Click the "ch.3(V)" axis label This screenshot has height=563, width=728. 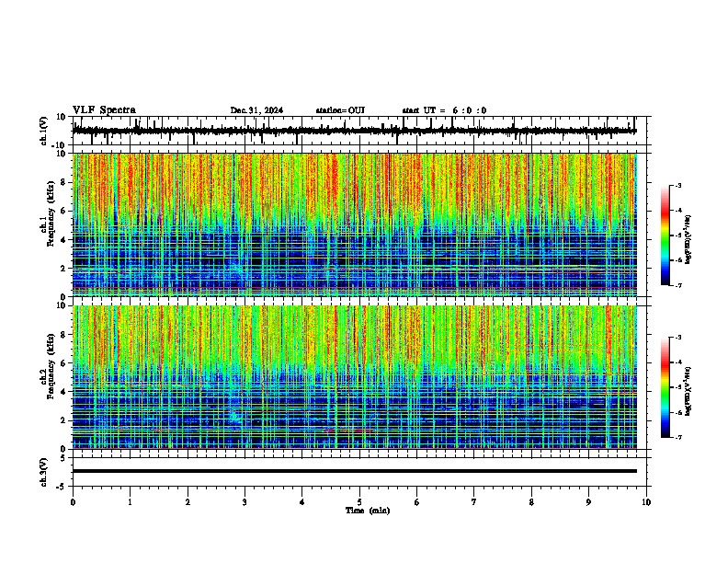coord(44,473)
